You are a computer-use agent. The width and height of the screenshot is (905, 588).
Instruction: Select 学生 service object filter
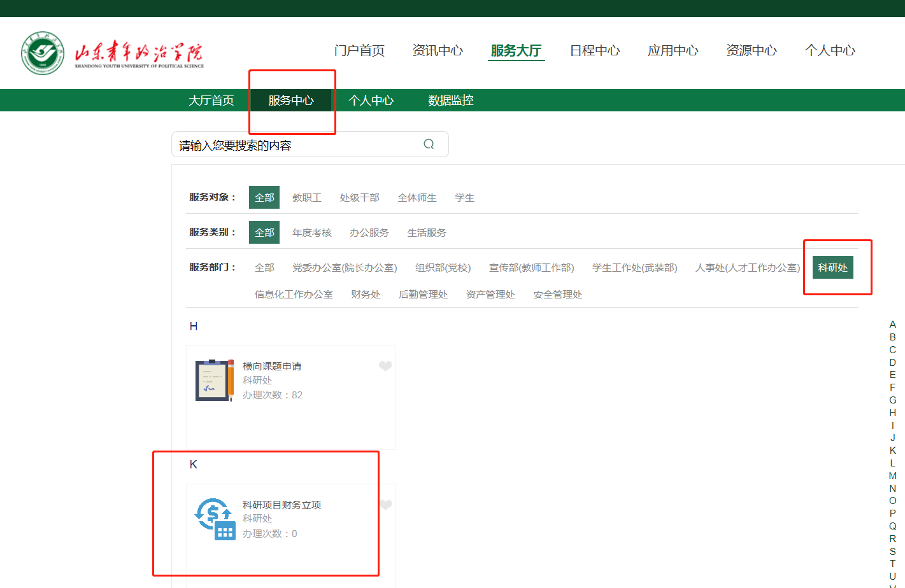point(464,198)
